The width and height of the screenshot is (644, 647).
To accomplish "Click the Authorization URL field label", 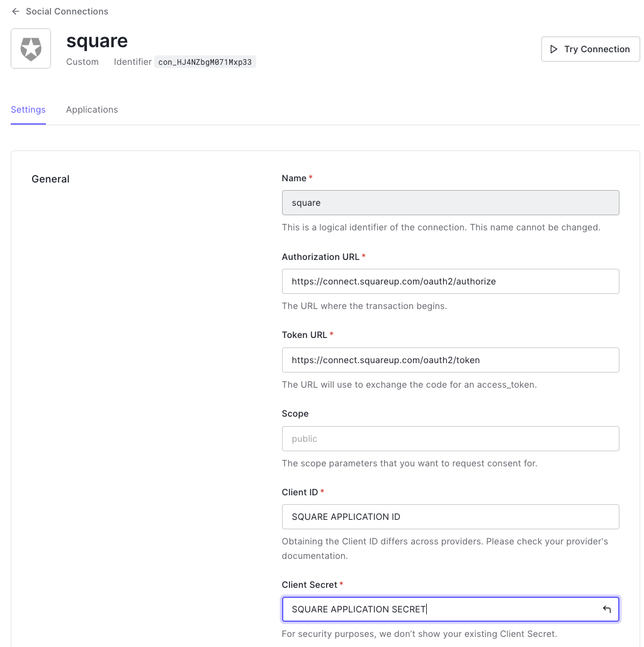I will [x=320, y=257].
